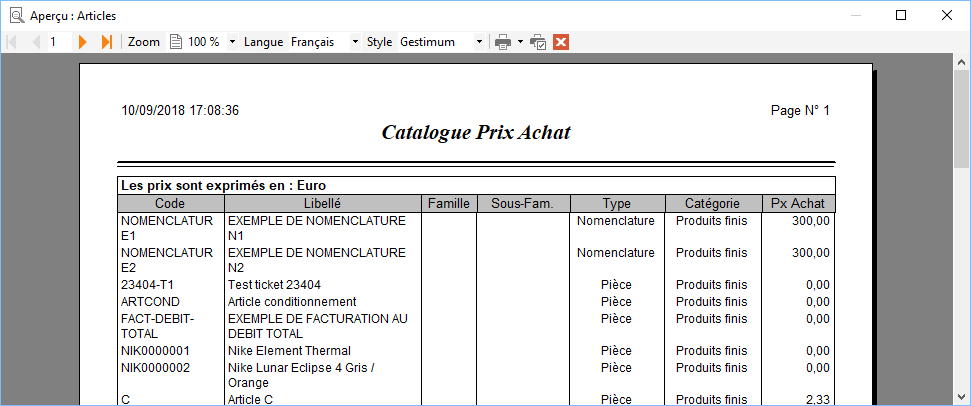Click the printer icon to print
The width and height of the screenshot is (971, 406).
click(503, 42)
